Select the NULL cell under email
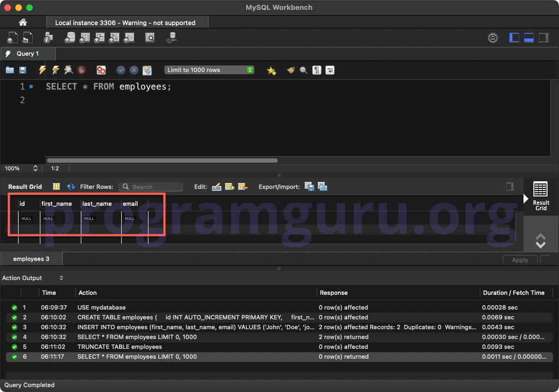 tap(135, 218)
